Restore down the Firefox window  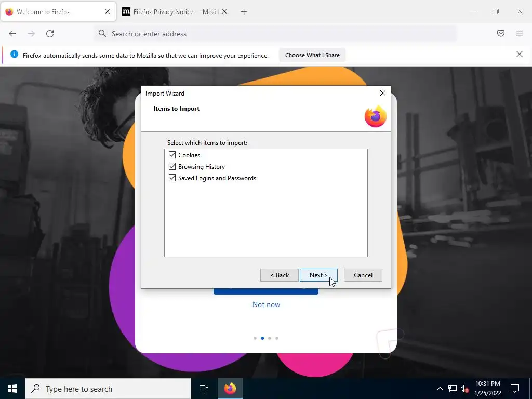click(496, 11)
